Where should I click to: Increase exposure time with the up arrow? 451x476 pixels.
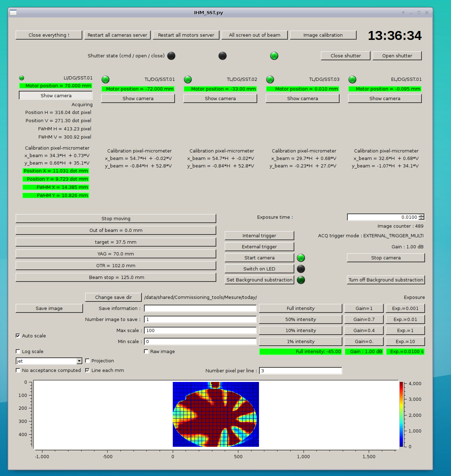tap(421, 216)
